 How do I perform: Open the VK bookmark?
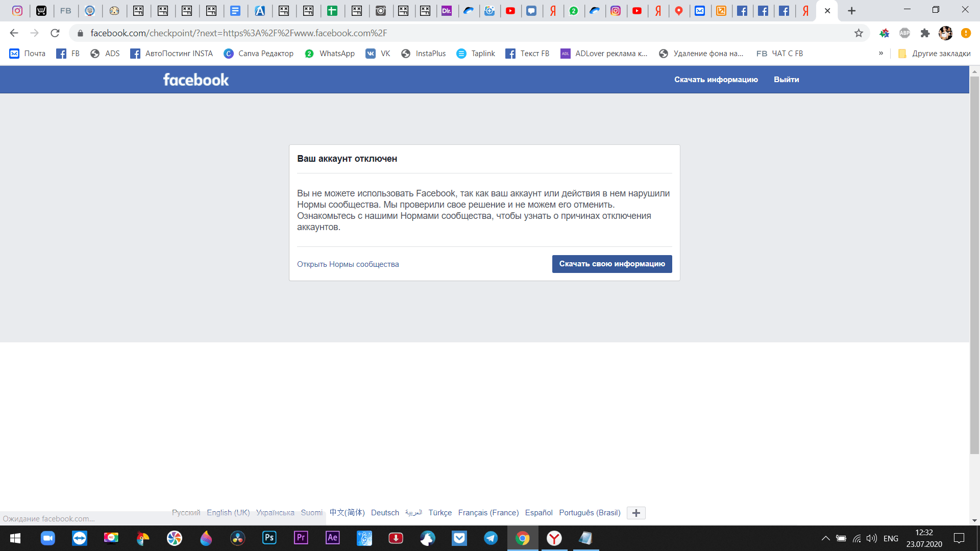(x=378, y=54)
